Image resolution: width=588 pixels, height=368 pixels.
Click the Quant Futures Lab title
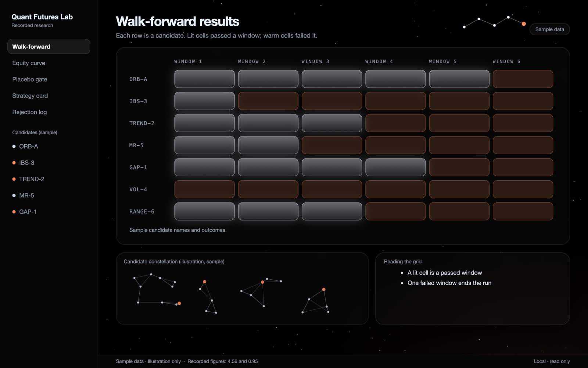click(42, 17)
